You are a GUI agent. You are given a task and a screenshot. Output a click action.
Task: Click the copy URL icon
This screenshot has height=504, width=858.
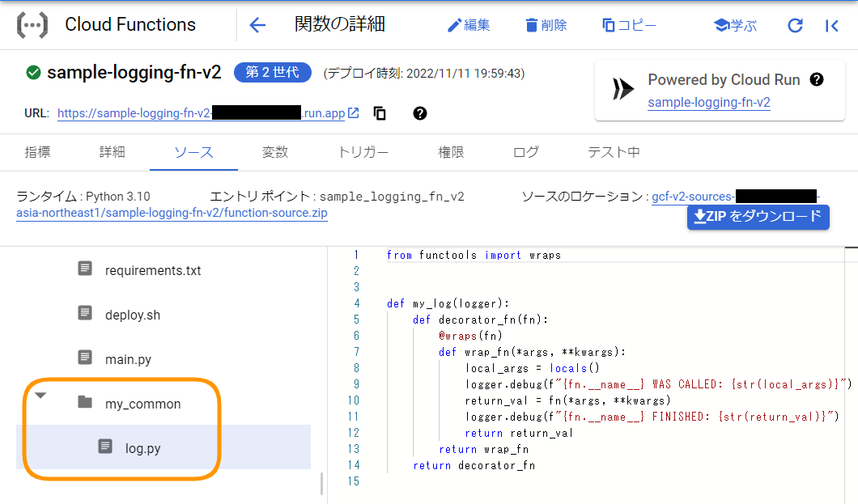[x=379, y=113]
